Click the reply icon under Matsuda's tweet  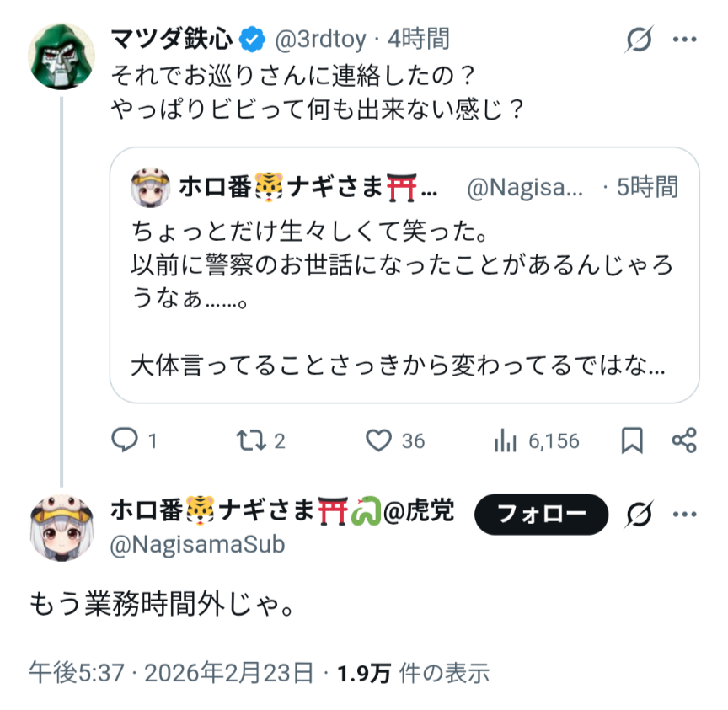(x=125, y=440)
